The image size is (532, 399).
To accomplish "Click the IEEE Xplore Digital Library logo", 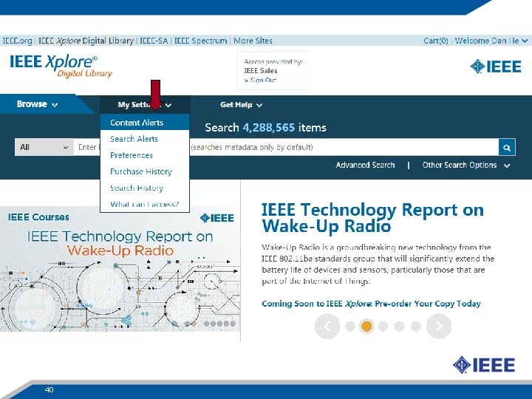I will [x=61, y=66].
